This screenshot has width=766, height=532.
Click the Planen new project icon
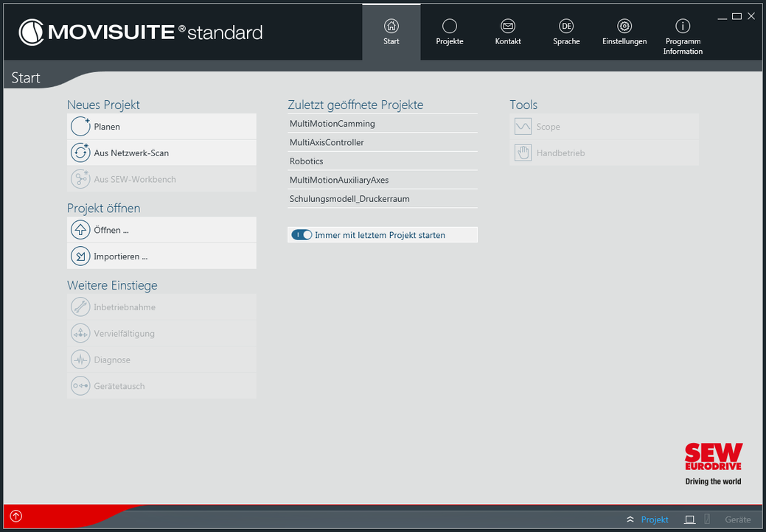point(80,127)
